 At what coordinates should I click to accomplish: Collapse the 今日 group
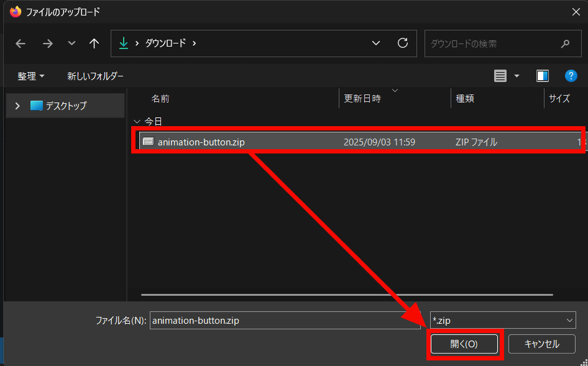pos(137,122)
